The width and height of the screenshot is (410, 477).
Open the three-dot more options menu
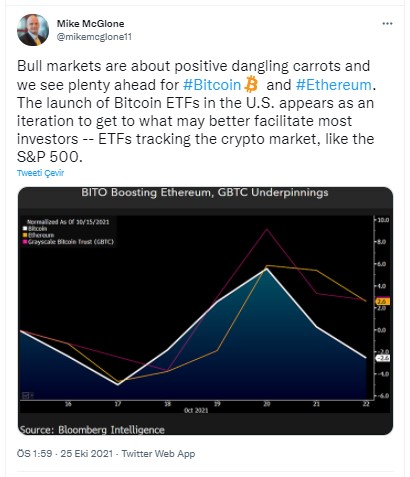click(x=387, y=24)
